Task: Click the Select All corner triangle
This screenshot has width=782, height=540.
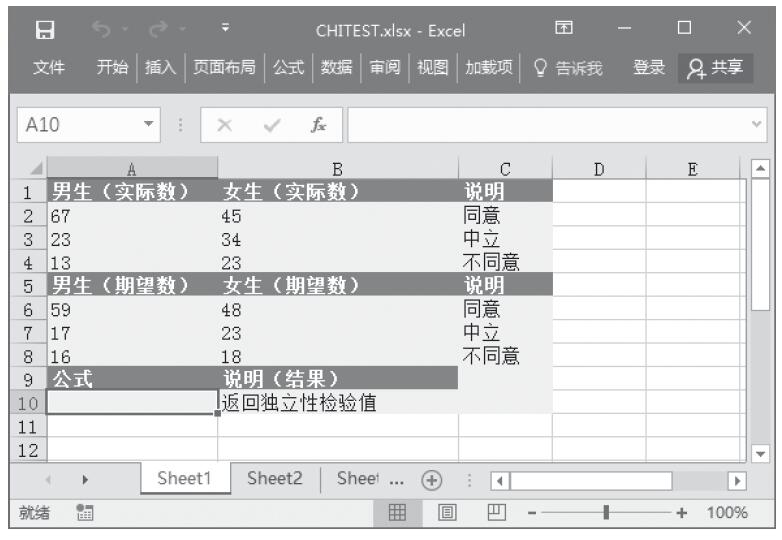Action: [34, 169]
